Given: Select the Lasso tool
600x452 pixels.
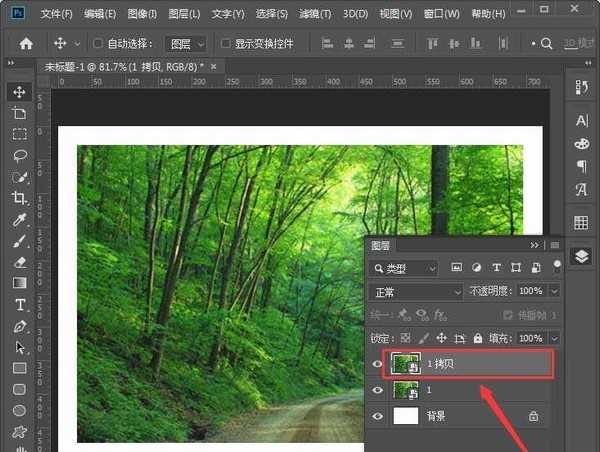Looking at the screenshot, I should [x=19, y=155].
